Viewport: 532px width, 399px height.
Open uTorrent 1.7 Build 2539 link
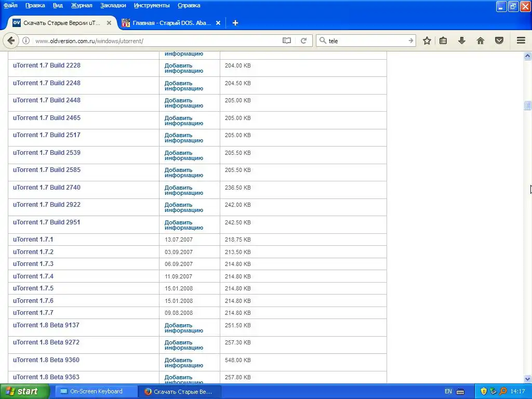[x=46, y=153]
